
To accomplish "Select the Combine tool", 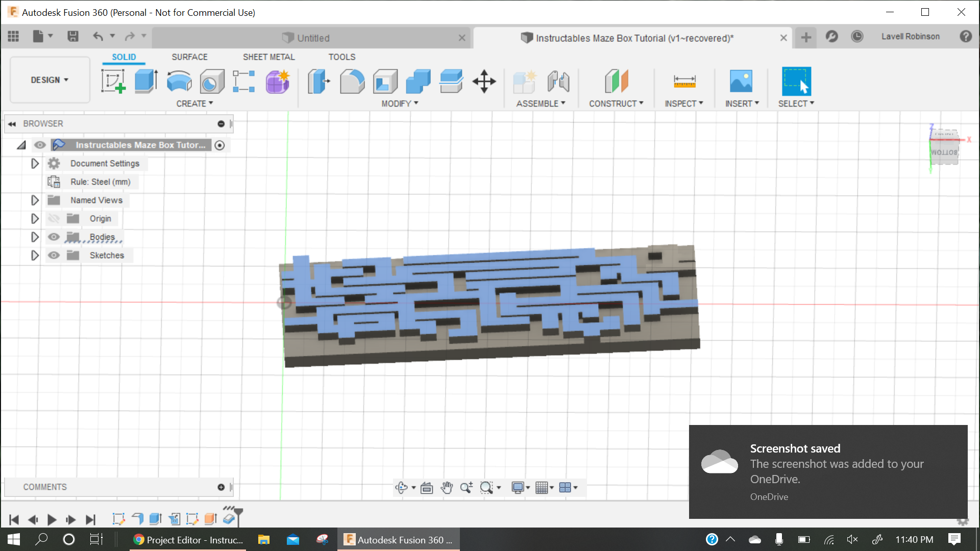I will pyautogui.click(x=419, y=81).
